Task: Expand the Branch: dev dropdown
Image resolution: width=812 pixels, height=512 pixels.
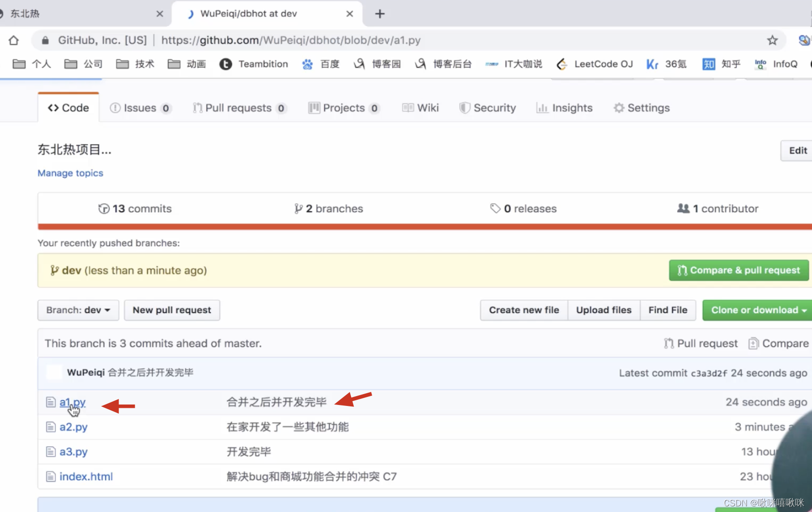Action: (x=78, y=310)
